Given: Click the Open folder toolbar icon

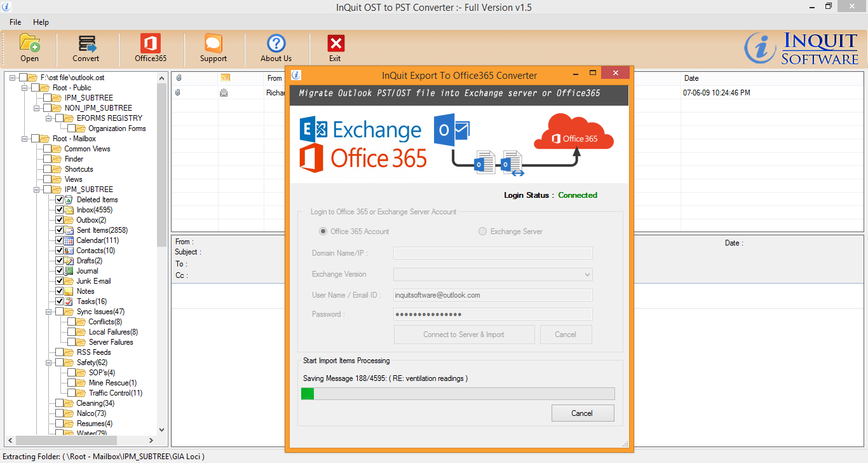Looking at the screenshot, I should click(29, 43).
